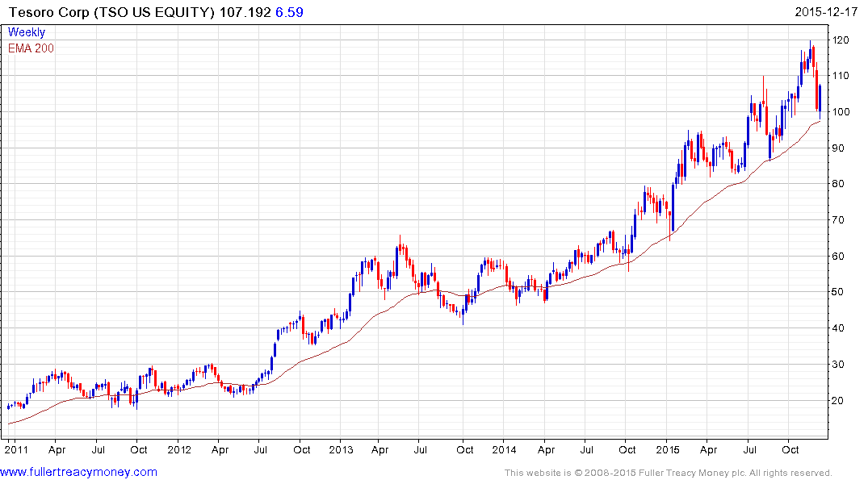Click the 50 price axis label

click(x=839, y=292)
